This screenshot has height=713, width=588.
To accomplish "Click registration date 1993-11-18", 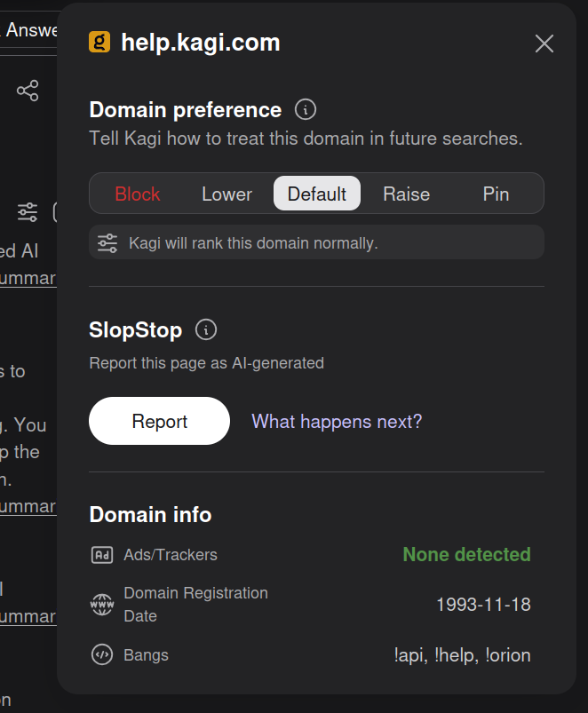I will coord(484,605).
